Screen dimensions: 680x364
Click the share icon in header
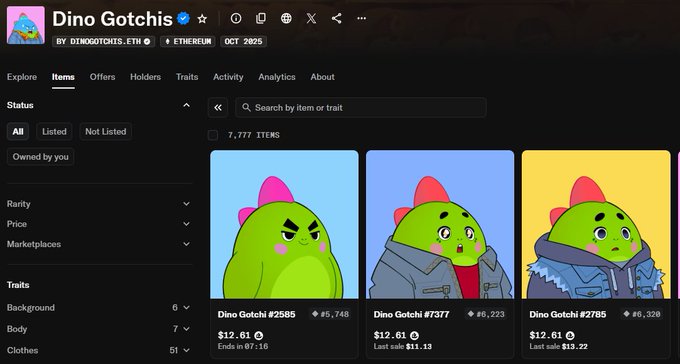tap(336, 18)
